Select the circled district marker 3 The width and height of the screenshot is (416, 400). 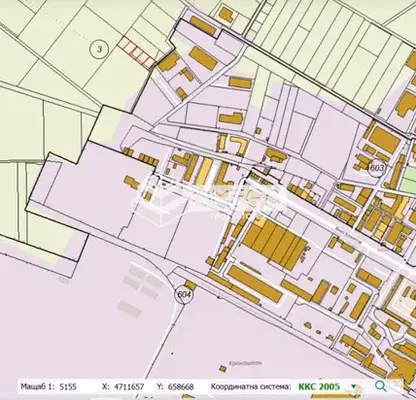pyautogui.click(x=99, y=49)
